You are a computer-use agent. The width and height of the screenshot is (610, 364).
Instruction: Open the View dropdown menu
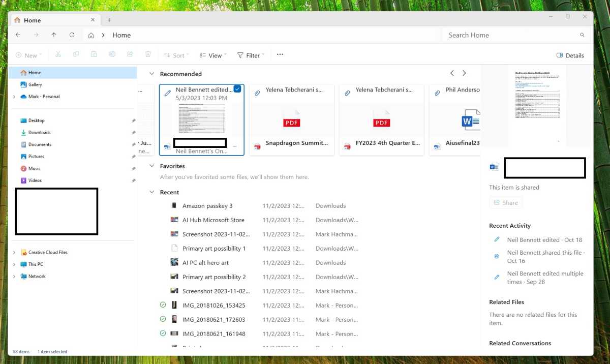click(x=213, y=55)
